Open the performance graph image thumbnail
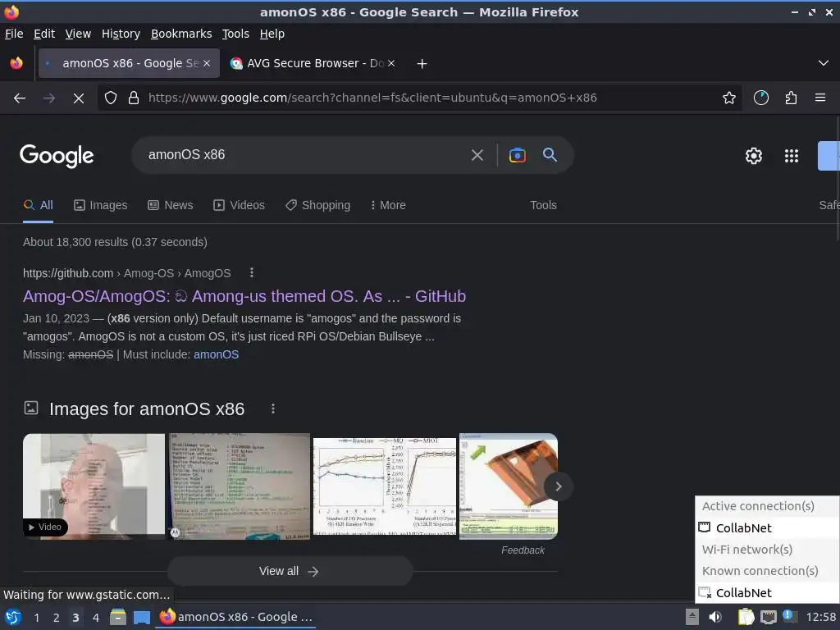 click(384, 486)
